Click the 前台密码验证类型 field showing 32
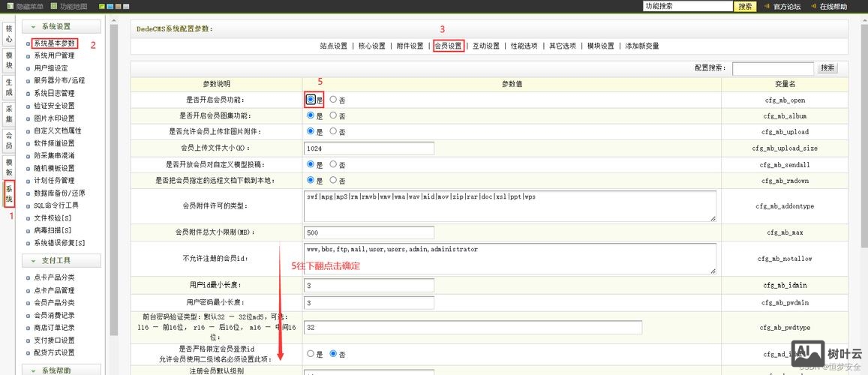 click(x=473, y=328)
